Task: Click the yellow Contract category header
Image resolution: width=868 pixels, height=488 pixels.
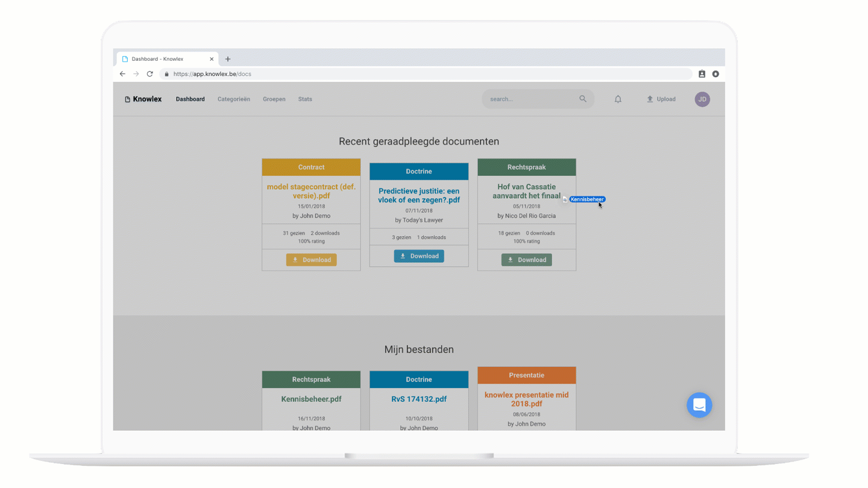Action: point(312,167)
